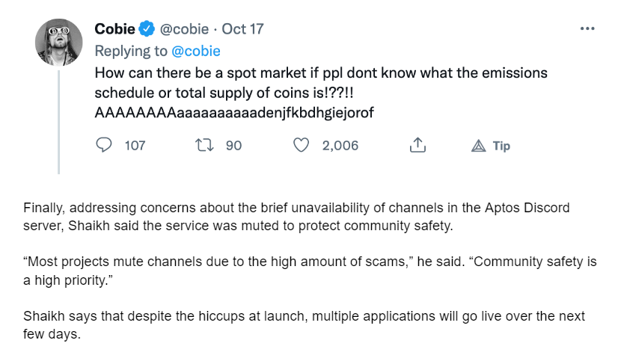Click the blue @cobie link after Replying to

coord(196,51)
